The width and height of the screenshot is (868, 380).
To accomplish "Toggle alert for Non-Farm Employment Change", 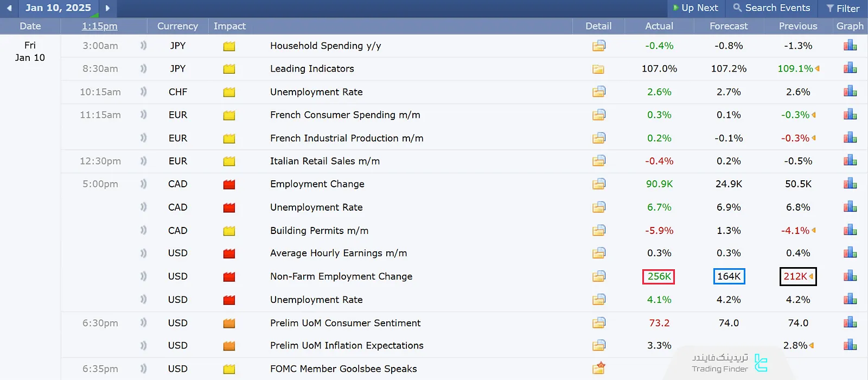I will (143, 276).
